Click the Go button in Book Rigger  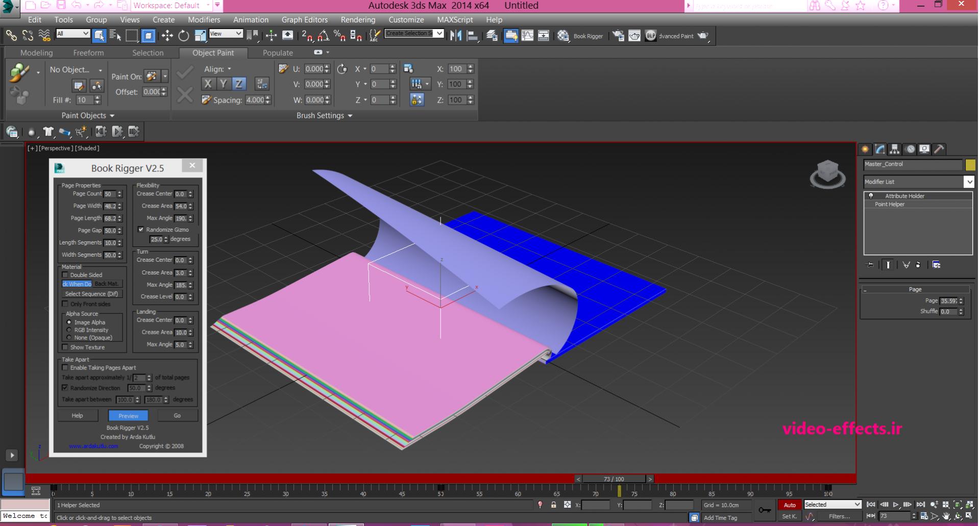[x=177, y=416]
